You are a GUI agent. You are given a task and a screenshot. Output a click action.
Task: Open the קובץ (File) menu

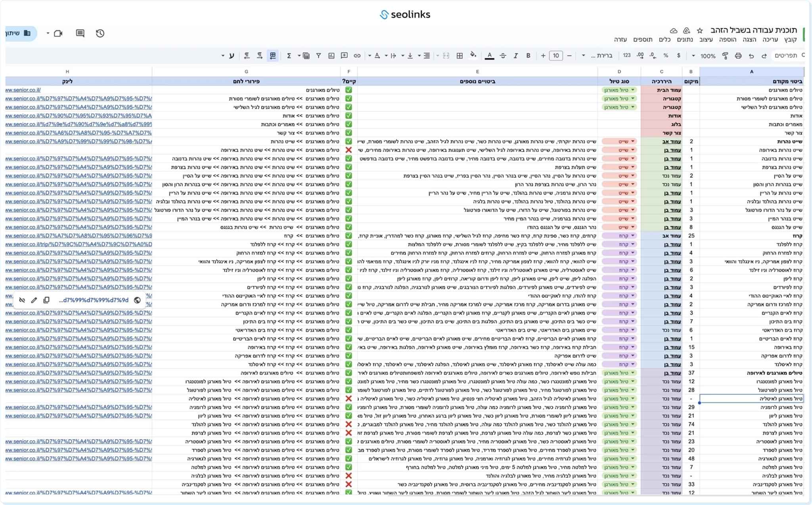click(x=790, y=40)
